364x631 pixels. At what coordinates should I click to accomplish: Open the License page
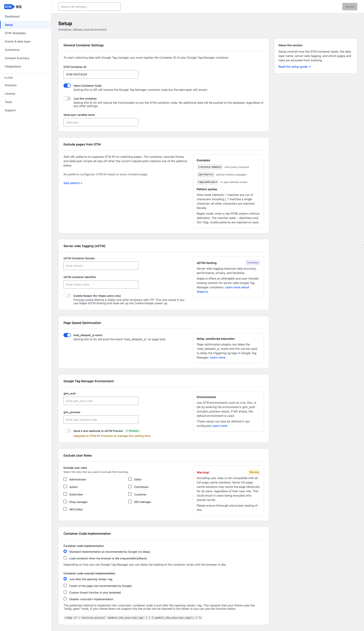(10, 94)
